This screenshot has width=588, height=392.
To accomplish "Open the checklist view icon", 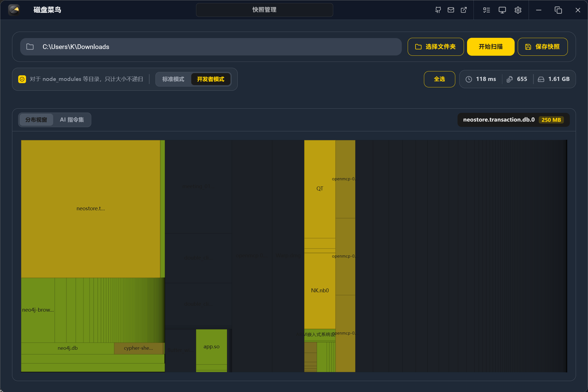I will tap(486, 10).
